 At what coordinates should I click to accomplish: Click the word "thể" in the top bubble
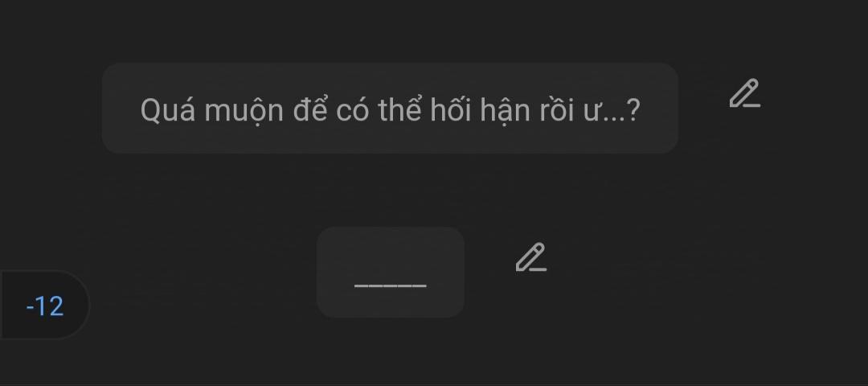click(397, 110)
